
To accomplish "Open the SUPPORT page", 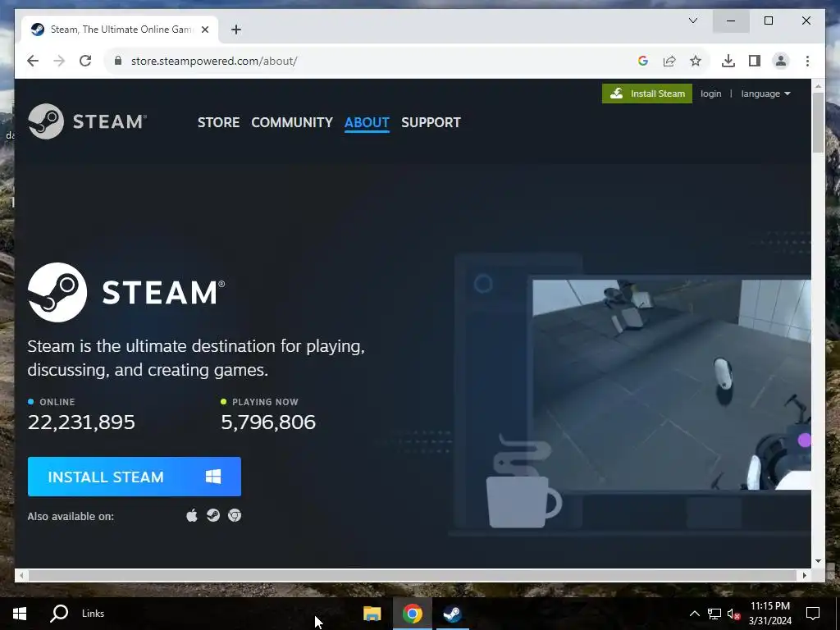I will (x=431, y=123).
